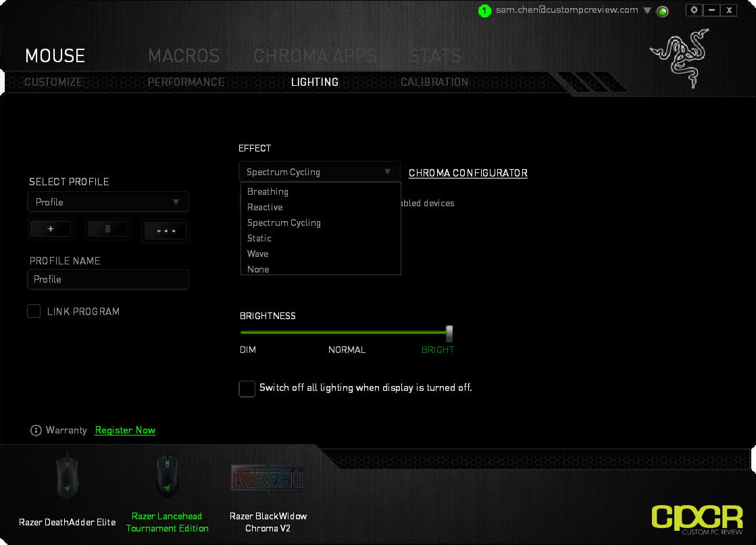Click the Bright brightness label

438,350
